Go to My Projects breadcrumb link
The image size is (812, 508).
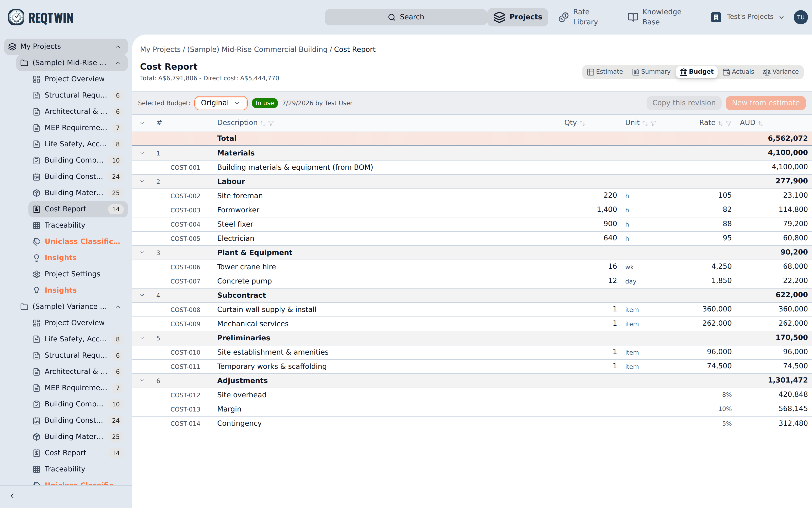160,49
